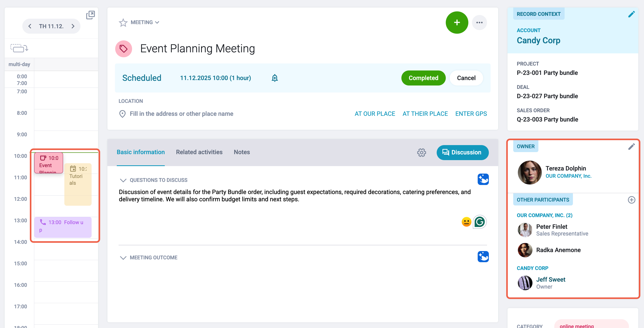Mark meeting as favorite with star
The width and height of the screenshot is (644, 328).
click(123, 23)
